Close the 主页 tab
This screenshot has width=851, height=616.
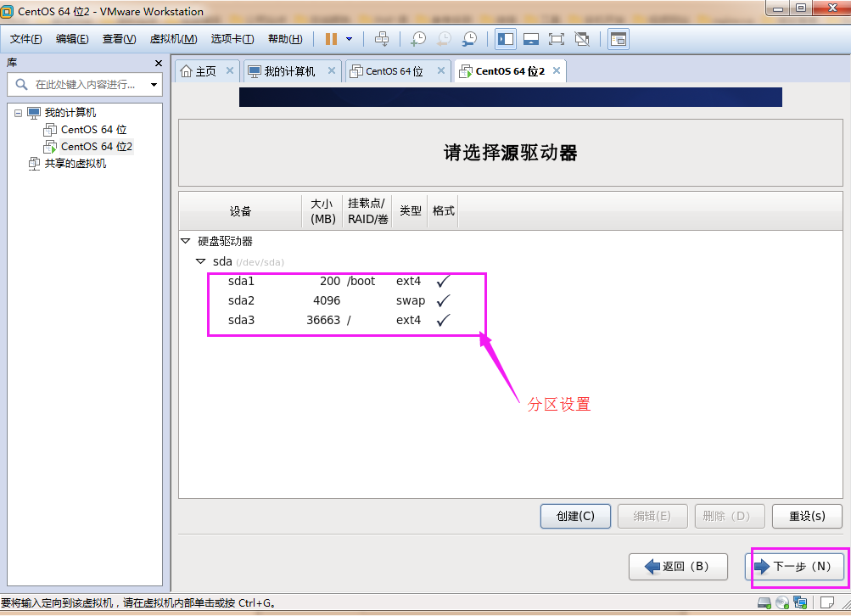(230, 70)
